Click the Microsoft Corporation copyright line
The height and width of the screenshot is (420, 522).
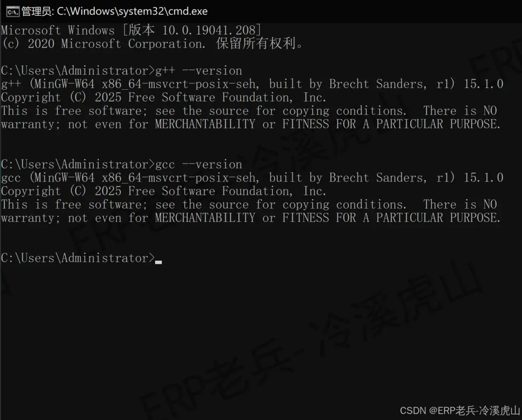pyautogui.click(x=152, y=44)
